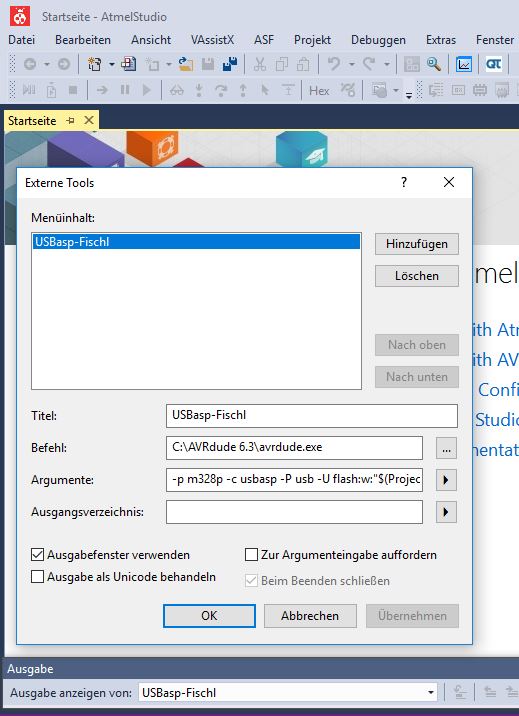This screenshot has height=716, width=519.
Task: Click in the Ausgangsverzeichnis input field
Action: tap(294, 512)
